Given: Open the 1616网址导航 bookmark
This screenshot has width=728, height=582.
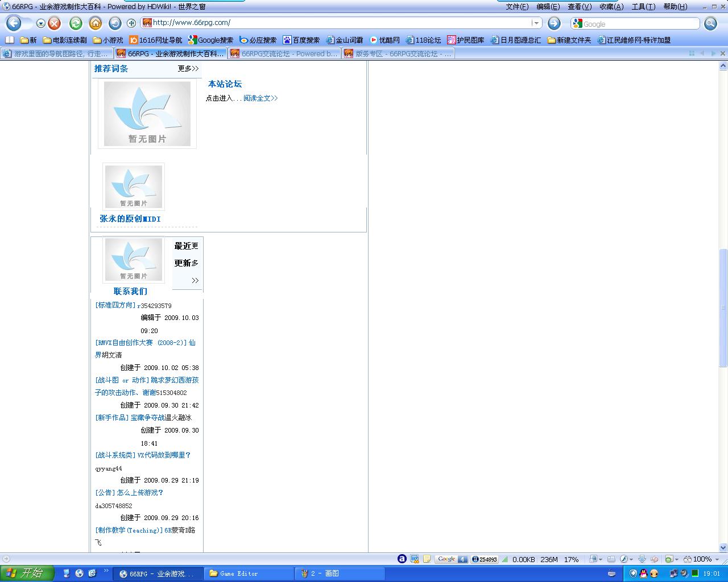Looking at the screenshot, I should 156,40.
